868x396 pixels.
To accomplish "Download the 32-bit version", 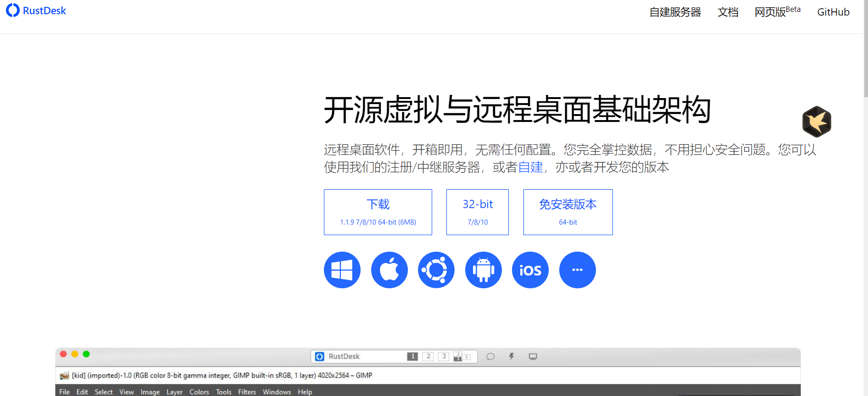I will click(x=477, y=212).
